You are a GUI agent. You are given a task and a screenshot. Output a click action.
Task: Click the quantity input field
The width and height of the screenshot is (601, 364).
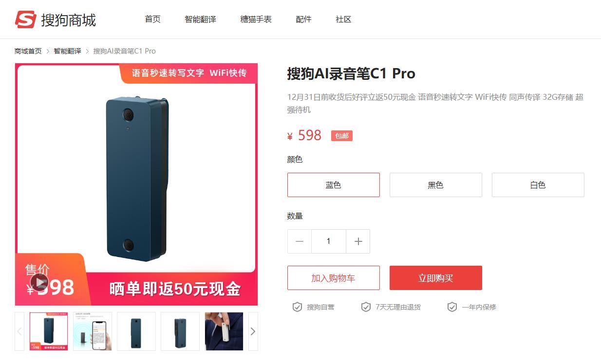click(329, 241)
